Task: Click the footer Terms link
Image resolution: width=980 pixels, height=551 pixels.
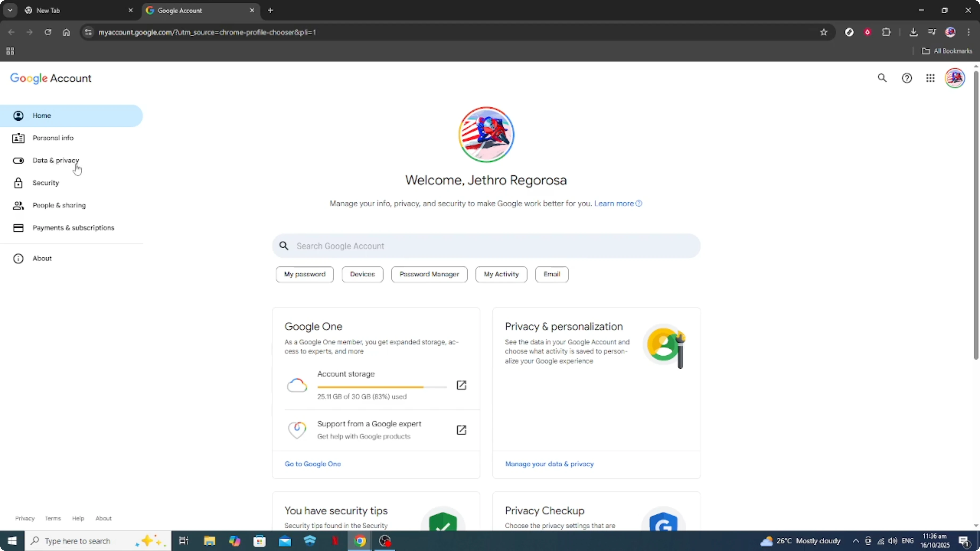Action: [x=53, y=519]
